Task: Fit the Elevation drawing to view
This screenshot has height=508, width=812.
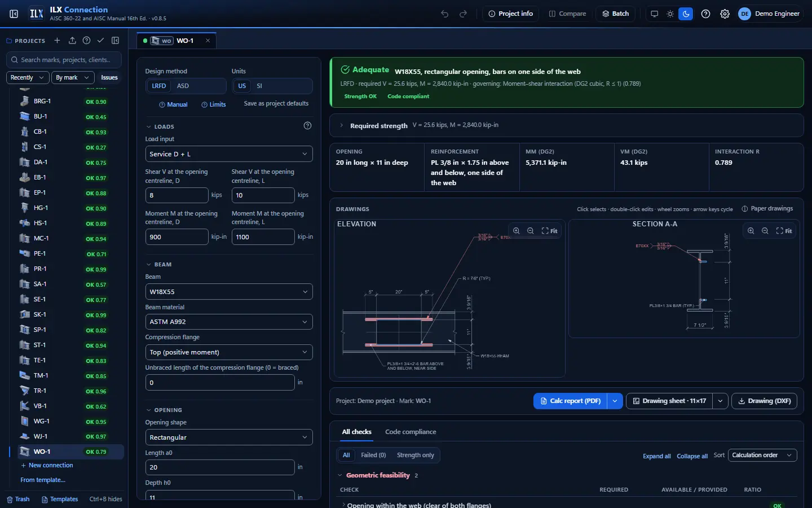Action: click(x=549, y=231)
